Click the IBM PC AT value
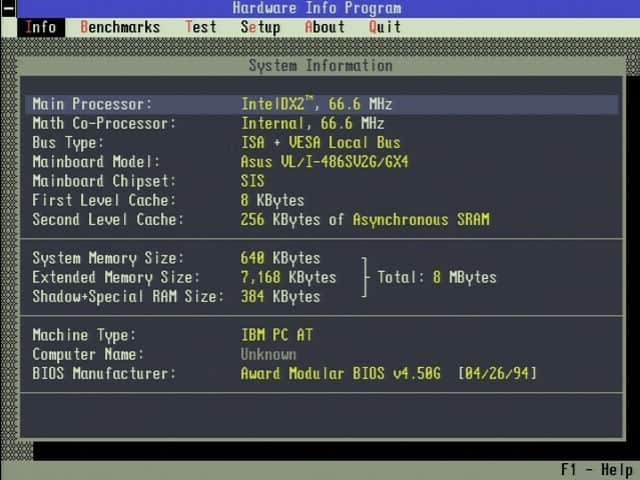The width and height of the screenshot is (640, 480). tap(276, 336)
